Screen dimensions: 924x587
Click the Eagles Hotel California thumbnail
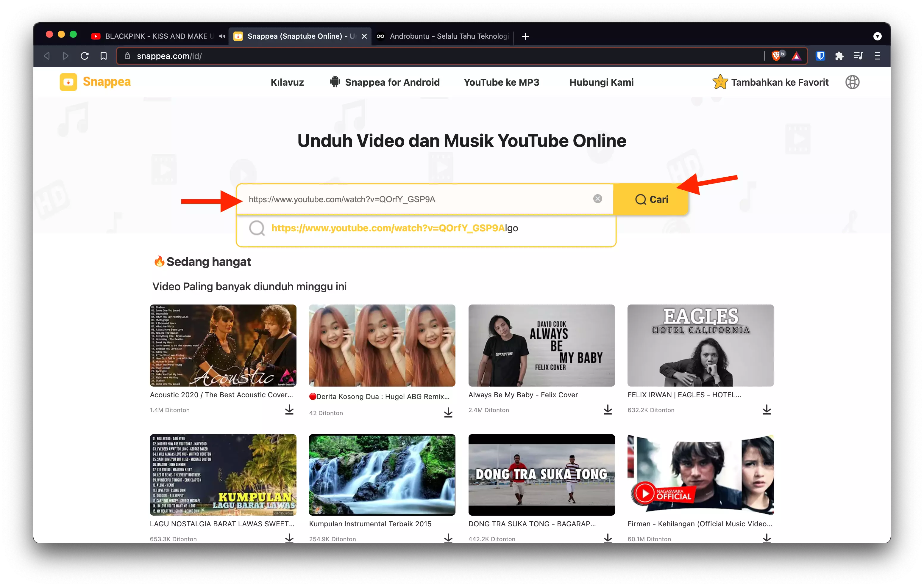click(701, 345)
